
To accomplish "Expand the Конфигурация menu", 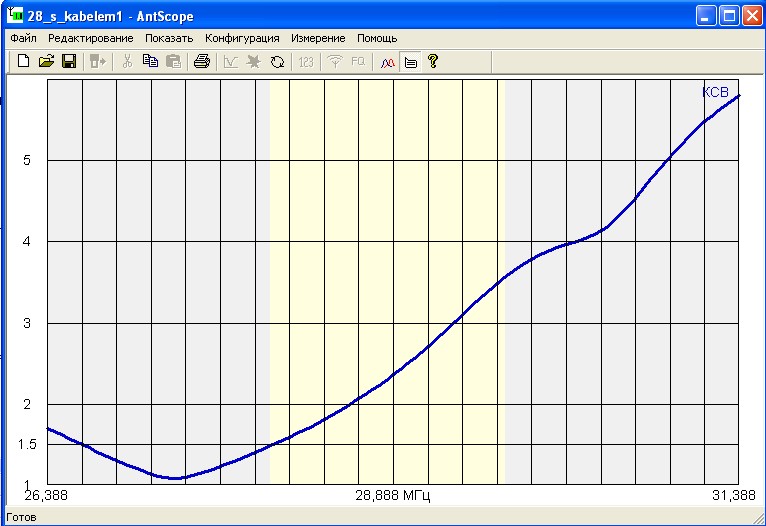I will click(x=242, y=38).
